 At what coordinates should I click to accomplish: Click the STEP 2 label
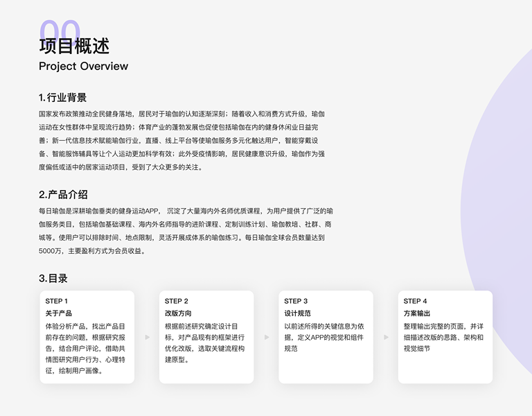[x=177, y=301]
